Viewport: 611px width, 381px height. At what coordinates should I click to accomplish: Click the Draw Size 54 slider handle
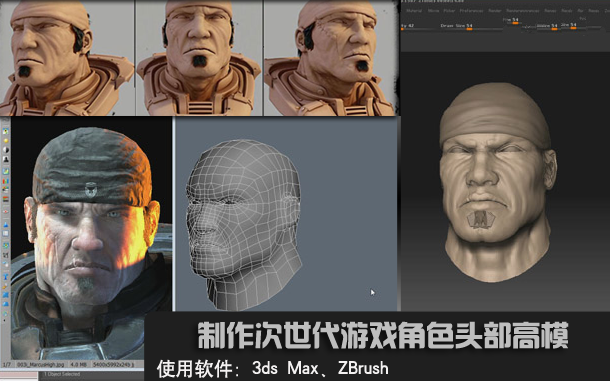pos(470,29)
